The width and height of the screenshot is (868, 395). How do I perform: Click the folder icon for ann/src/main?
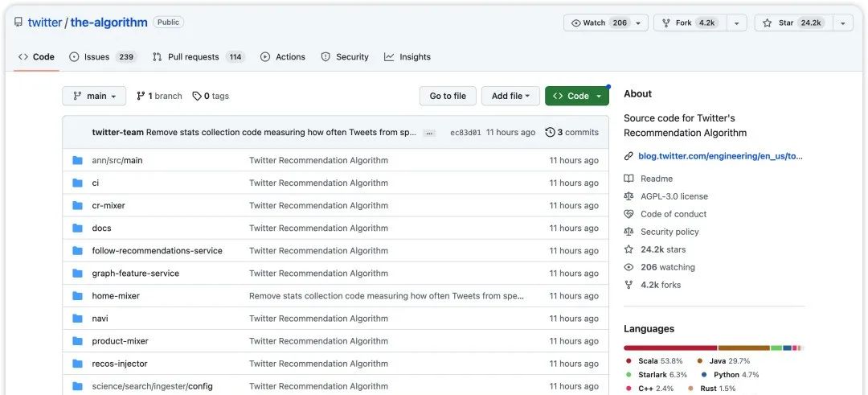[x=77, y=160]
